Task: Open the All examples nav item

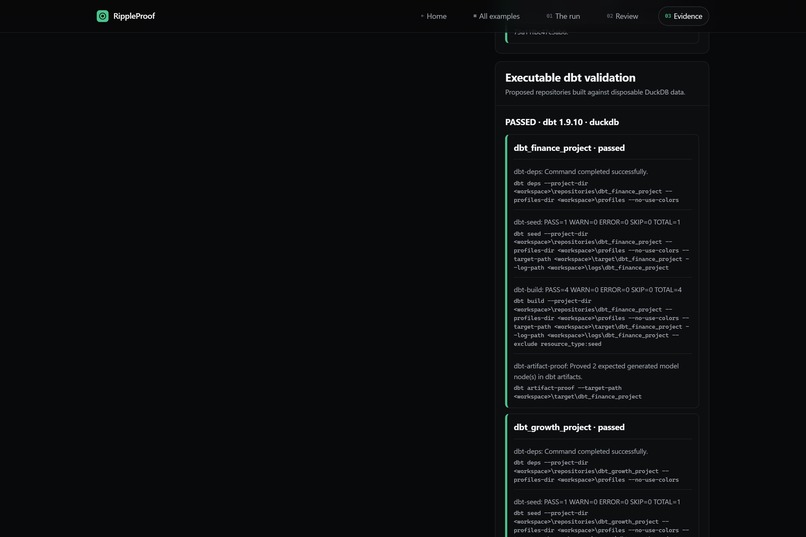Action: 497,16
